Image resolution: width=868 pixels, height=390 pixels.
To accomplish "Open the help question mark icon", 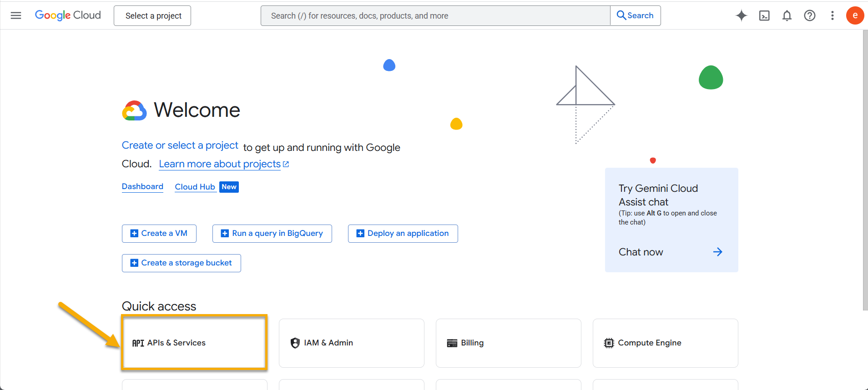I will coord(810,15).
